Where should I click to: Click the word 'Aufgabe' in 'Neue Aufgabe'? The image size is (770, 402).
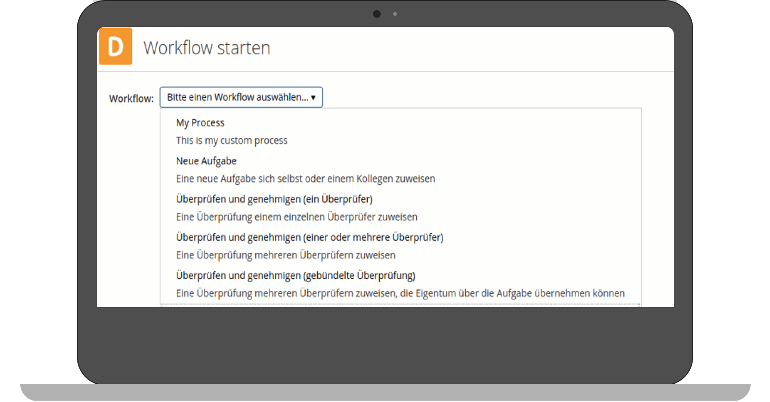pos(219,161)
